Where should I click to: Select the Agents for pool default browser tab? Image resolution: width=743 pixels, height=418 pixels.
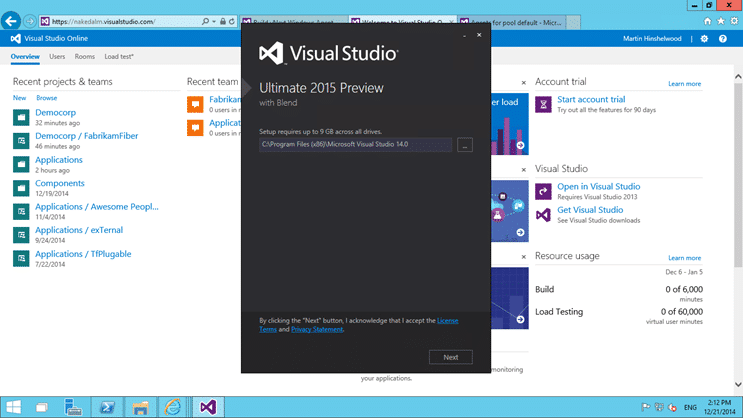(x=512, y=22)
